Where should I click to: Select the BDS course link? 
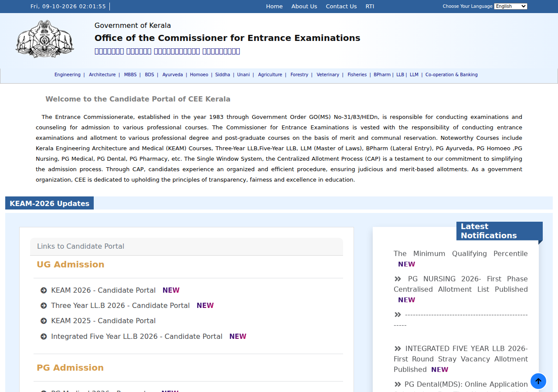tap(150, 75)
